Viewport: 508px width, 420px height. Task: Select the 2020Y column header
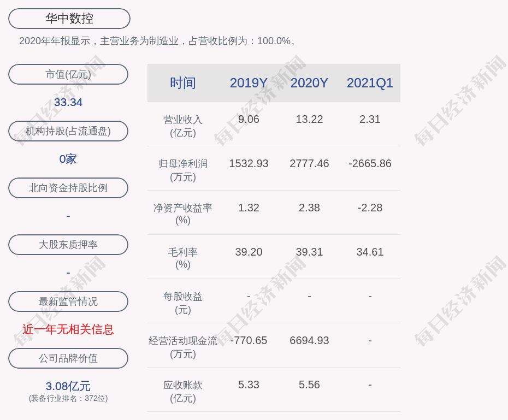[309, 83]
